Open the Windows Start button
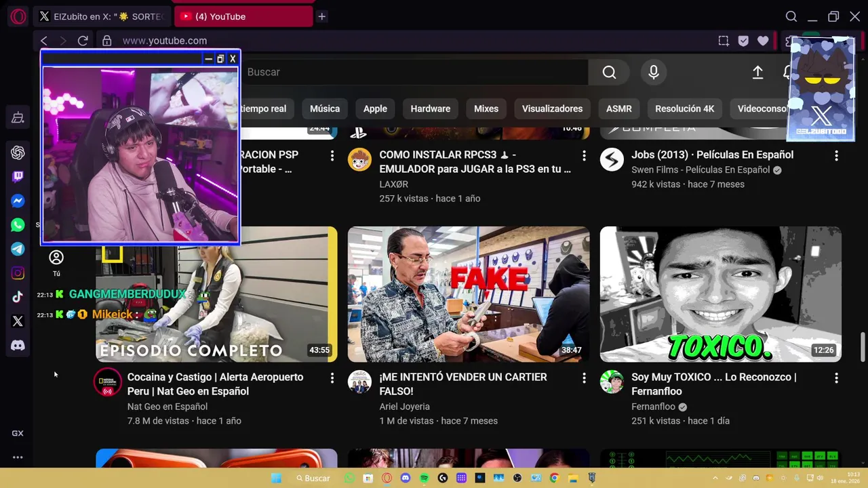Image resolution: width=868 pixels, height=488 pixels. (x=276, y=478)
